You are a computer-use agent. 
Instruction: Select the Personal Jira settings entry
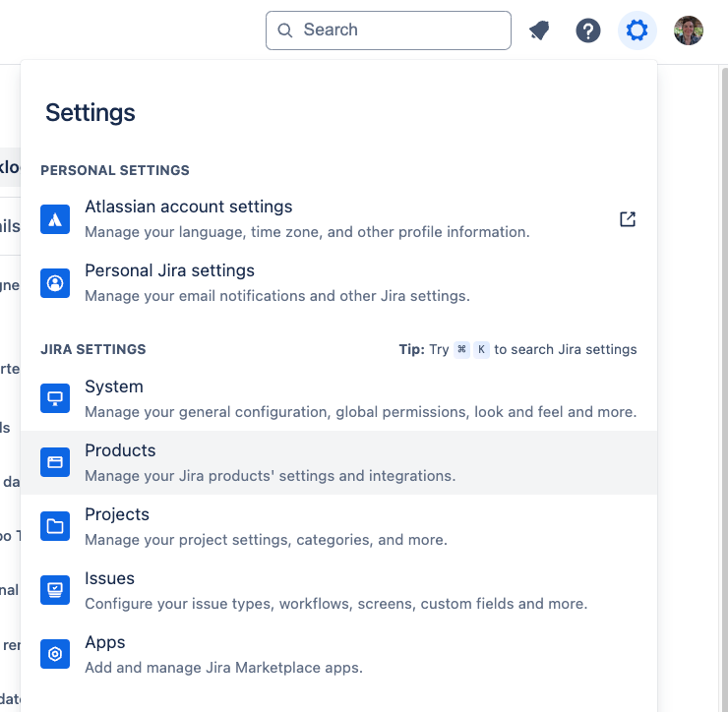click(x=339, y=283)
